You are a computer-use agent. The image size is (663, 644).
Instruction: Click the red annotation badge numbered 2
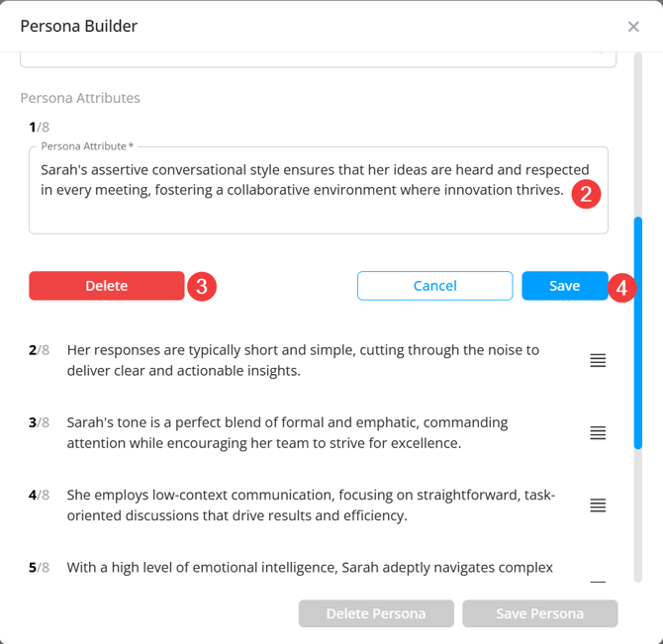585,194
